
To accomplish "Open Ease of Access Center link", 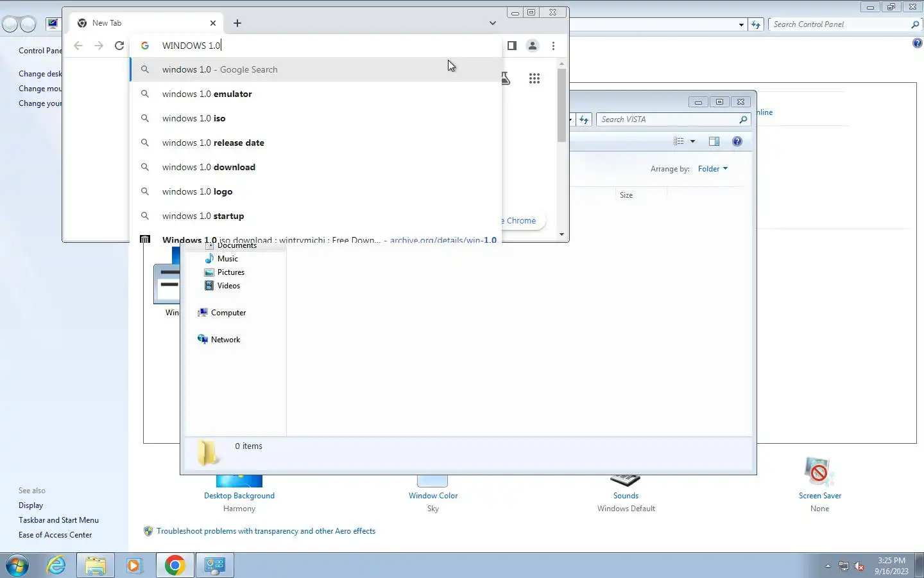I will (55, 535).
